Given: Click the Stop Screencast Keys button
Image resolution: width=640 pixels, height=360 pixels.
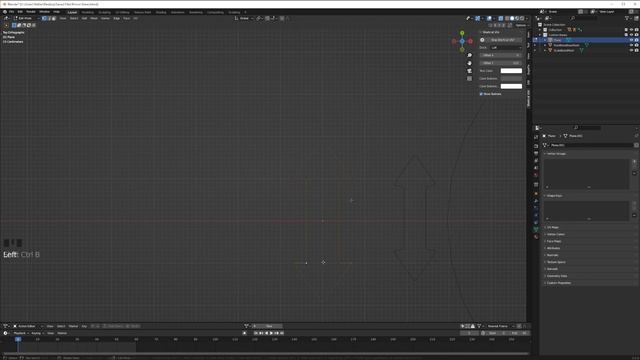Looking at the screenshot, I should tap(503, 40).
